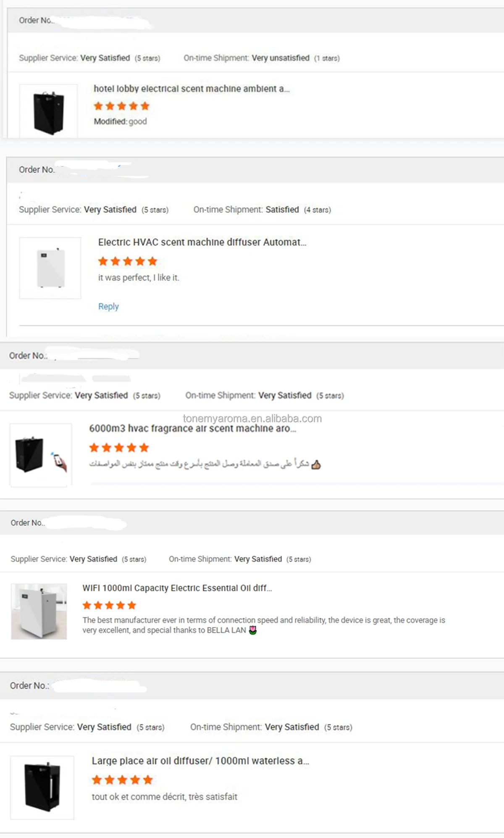The height and width of the screenshot is (838, 504).
Task: Click the hotel lobby electrical scent machine title
Action: click(x=191, y=89)
